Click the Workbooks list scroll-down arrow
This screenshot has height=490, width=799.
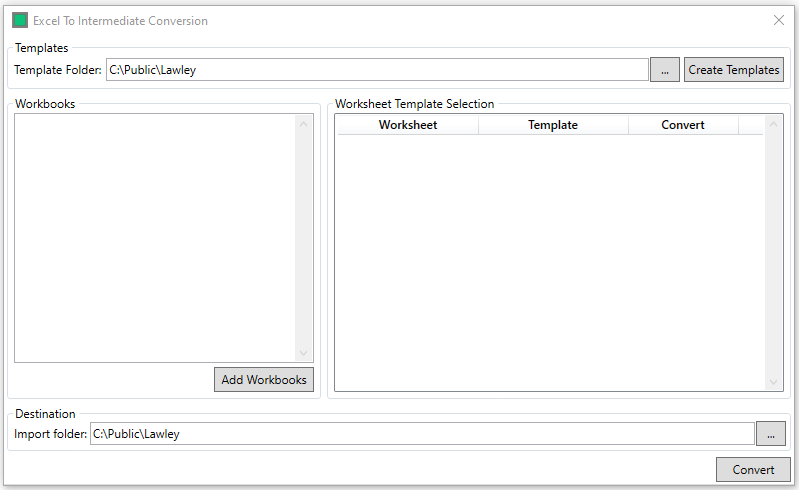[x=304, y=353]
